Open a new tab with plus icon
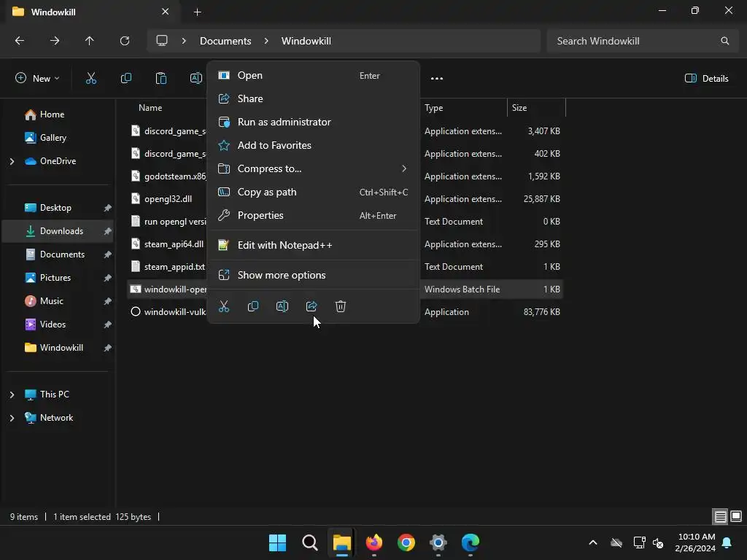This screenshot has height=560, width=747. (x=197, y=12)
